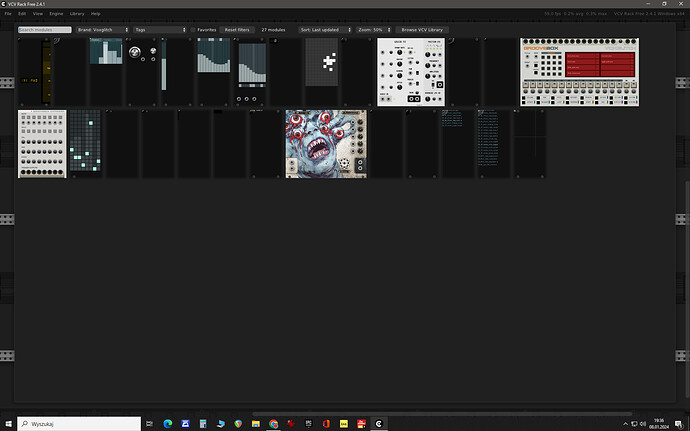Select the white drum-pad grid module
Image resolution: width=690 pixels, height=431 pixels.
(x=42, y=144)
